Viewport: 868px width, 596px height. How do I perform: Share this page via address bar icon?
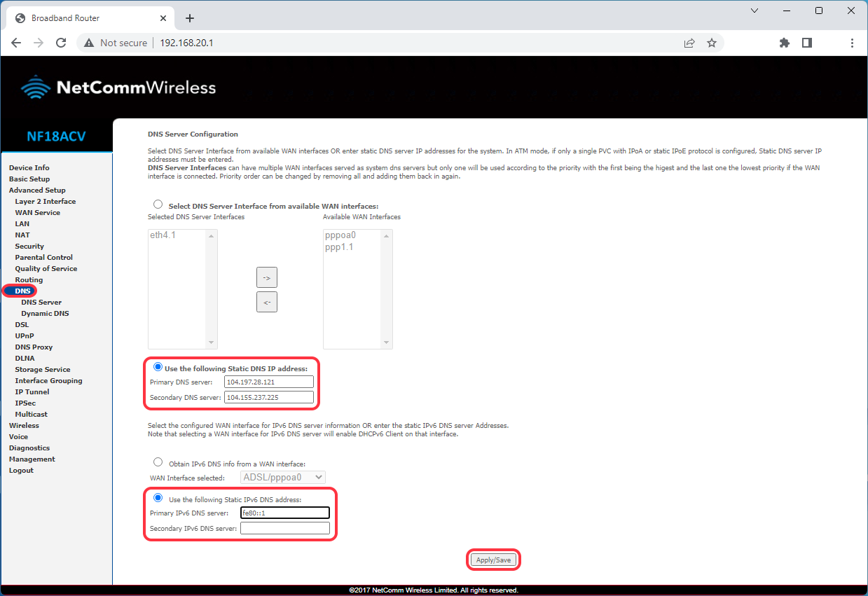pos(689,43)
